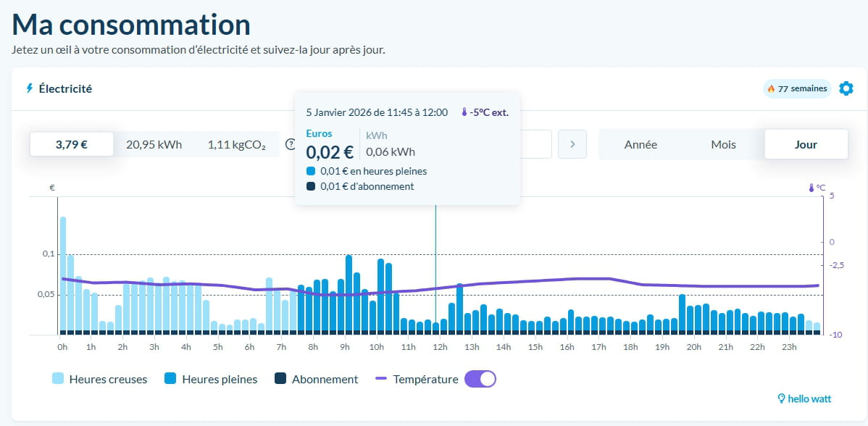Switch to the Année view tab

coord(640,144)
